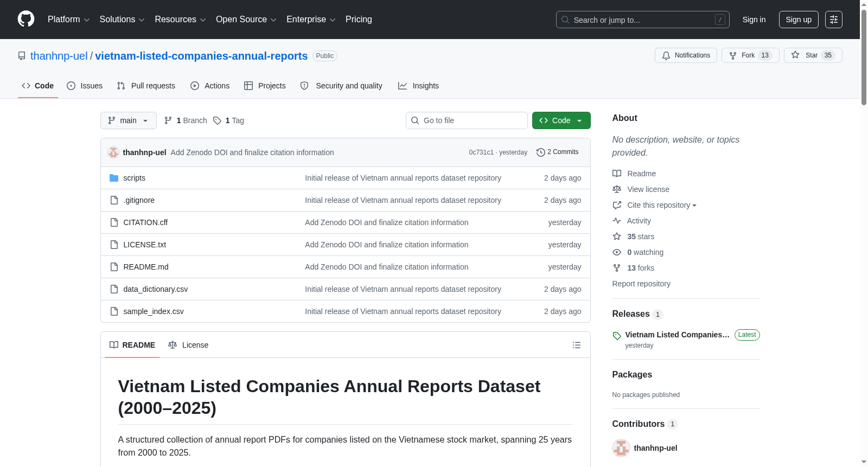This screenshot has width=868, height=467.
Task: Open the Actions tab
Action: 210,86
